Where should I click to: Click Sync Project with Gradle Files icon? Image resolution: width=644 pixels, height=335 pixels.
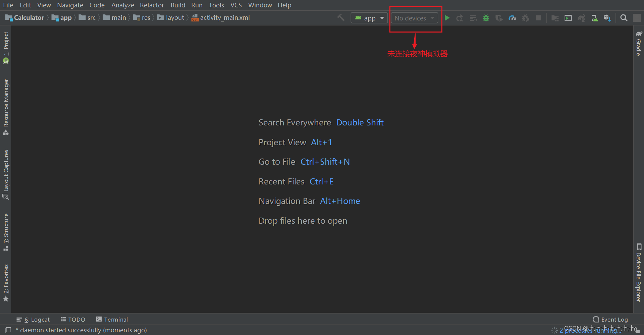click(581, 18)
